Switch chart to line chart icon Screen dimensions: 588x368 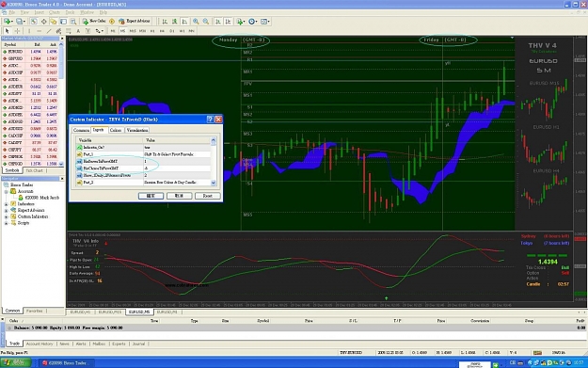tap(184, 22)
